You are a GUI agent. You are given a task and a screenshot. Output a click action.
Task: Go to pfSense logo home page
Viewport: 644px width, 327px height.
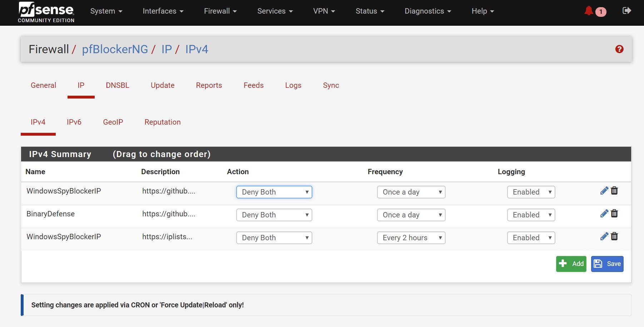click(46, 12)
